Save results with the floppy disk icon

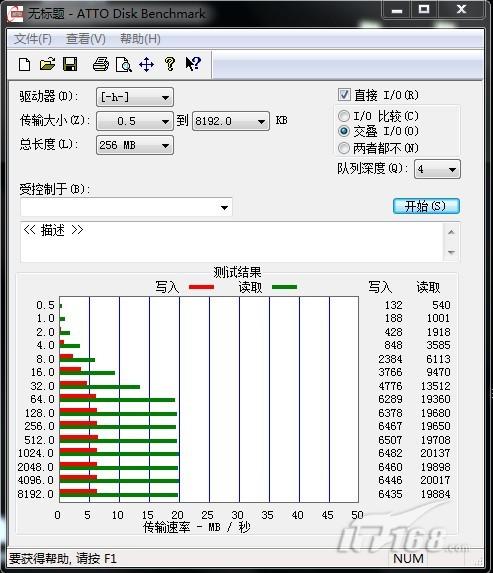click(70, 64)
